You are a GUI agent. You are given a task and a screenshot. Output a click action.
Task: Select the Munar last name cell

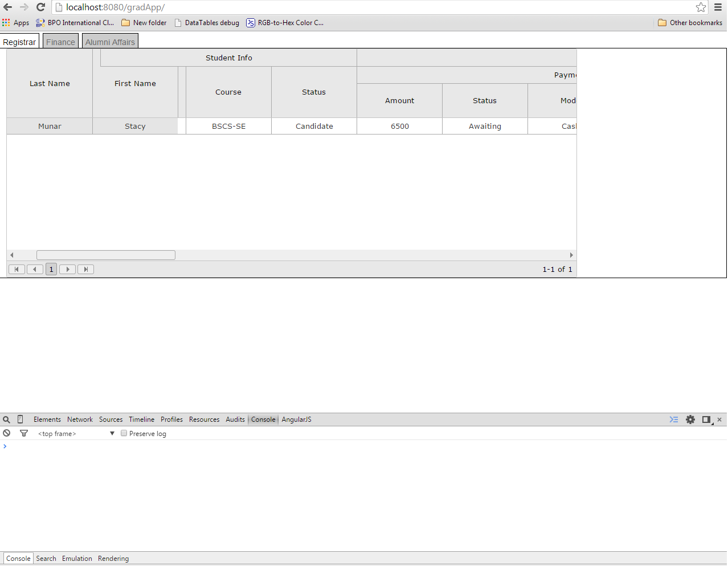(50, 126)
